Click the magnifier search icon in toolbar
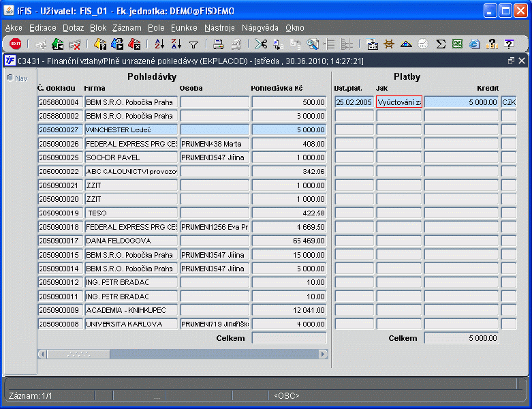532x409 pixels. click(313, 44)
